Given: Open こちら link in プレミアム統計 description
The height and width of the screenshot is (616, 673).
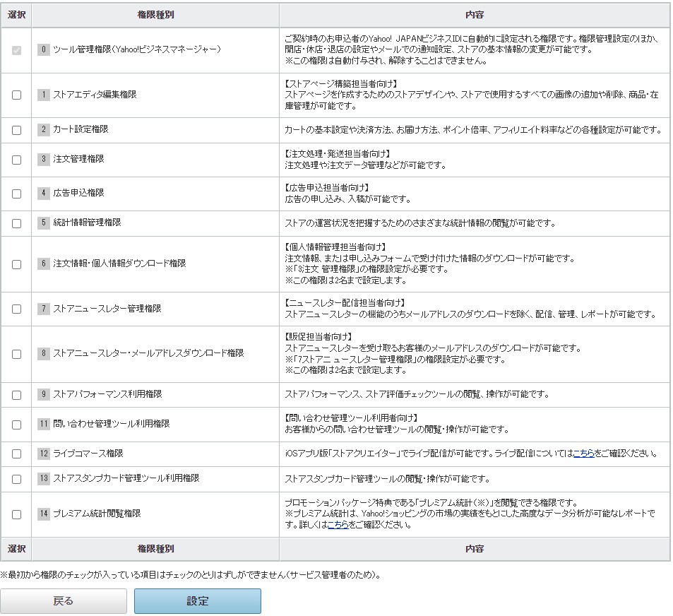Looking at the screenshot, I should (338, 525).
